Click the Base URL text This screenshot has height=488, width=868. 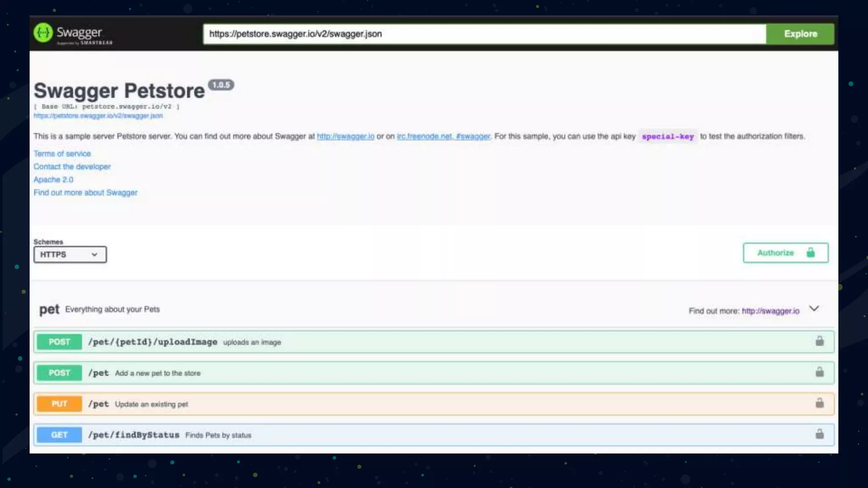click(107, 107)
